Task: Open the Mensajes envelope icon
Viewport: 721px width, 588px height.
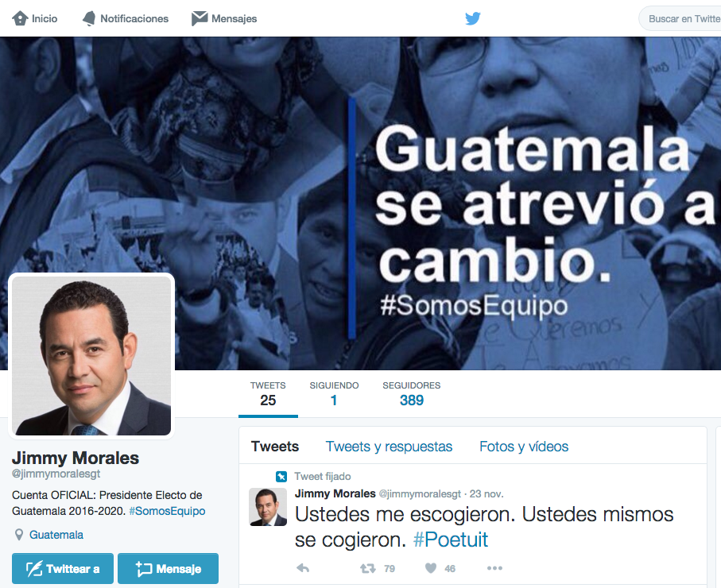Action: pyautogui.click(x=199, y=18)
